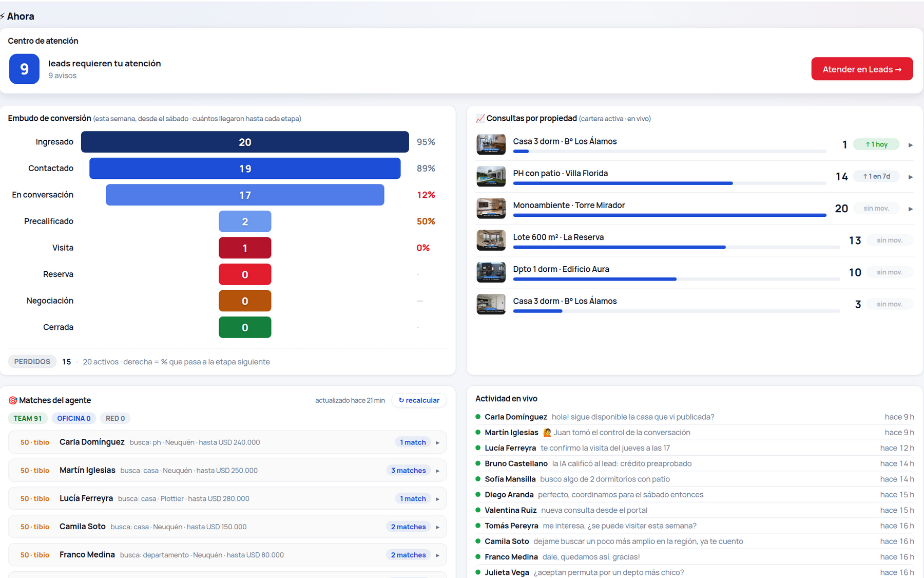Click the Martín Iglesias live activity entry
924x578 pixels.
(x=695, y=433)
